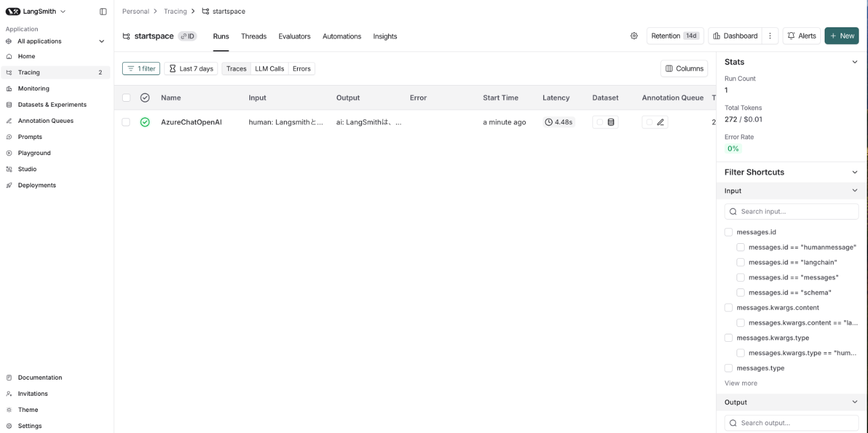Check messages.id == "schema" filter
868x433 pixels.
coord(740,292)
